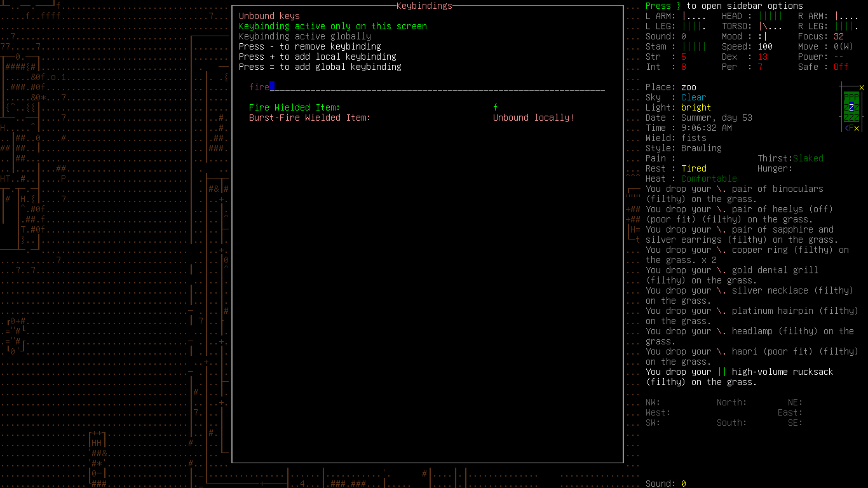868x488 pixels.
Task: Click the Per stat value 7
Action: point(760,67)
